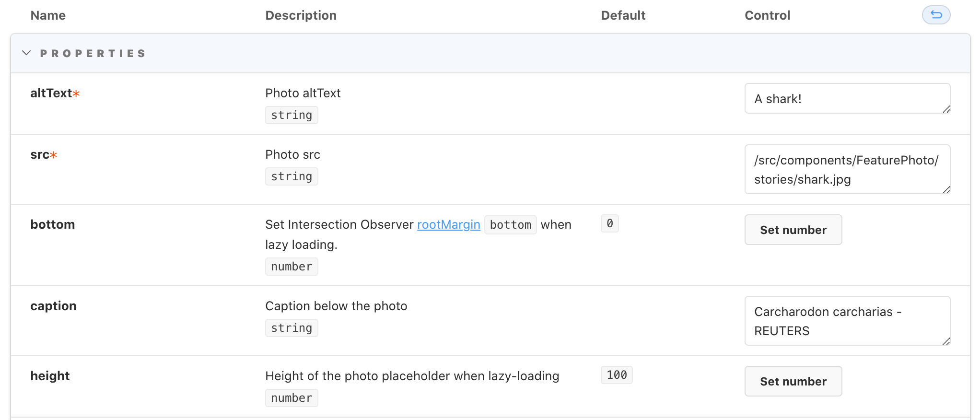Collapse the PROPERTIES section chevron
The width and height of the screenshot is (980, 420).
tap(26, 53)
